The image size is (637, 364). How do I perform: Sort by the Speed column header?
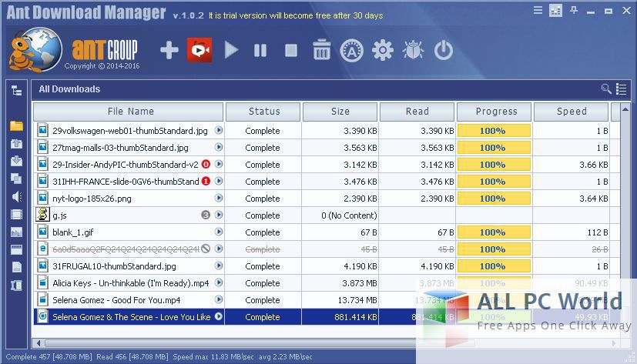pyautogui.click(x=572, y=112)
